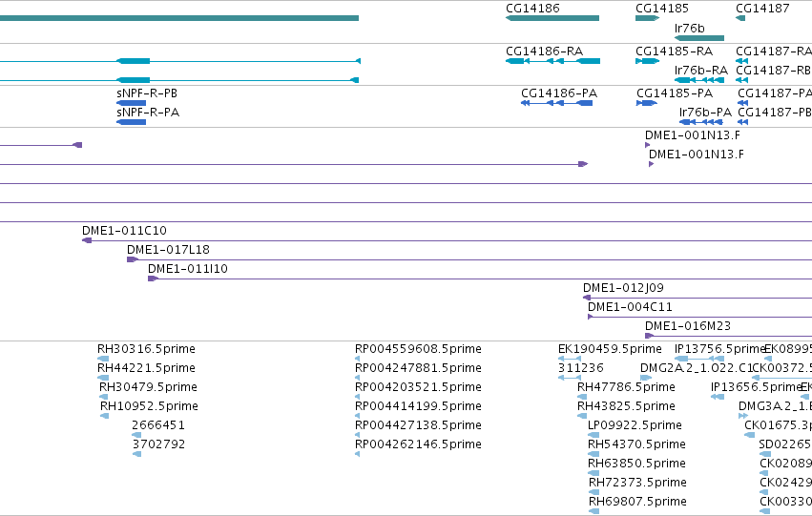The width and height of the screenshot is (812, 516).
Task: Click the DME1-016M23 clone label
Action: click(x=688, y=326)
